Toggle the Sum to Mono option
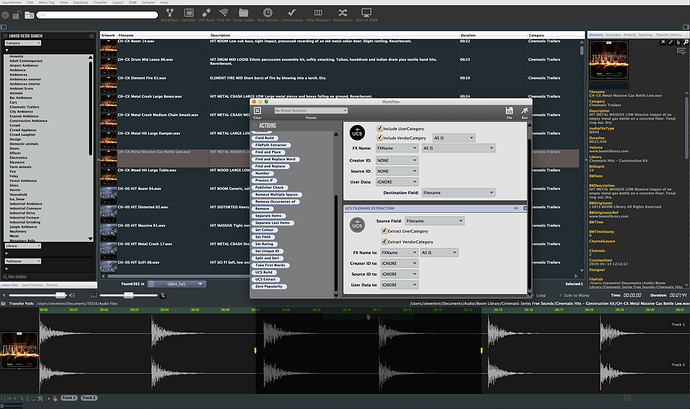This screenshot has width=690, height=409. click(574, 295)
